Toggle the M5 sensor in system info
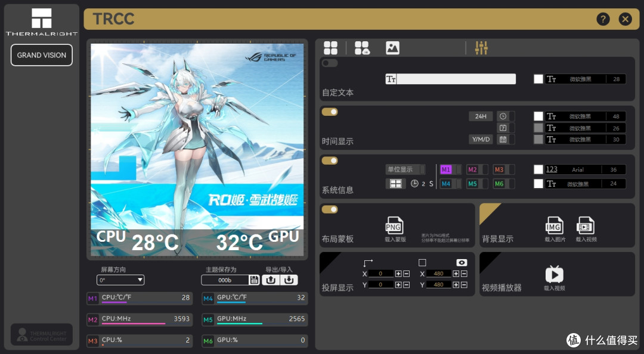Screen dimensions: 644x354 (x=477, y=184)
